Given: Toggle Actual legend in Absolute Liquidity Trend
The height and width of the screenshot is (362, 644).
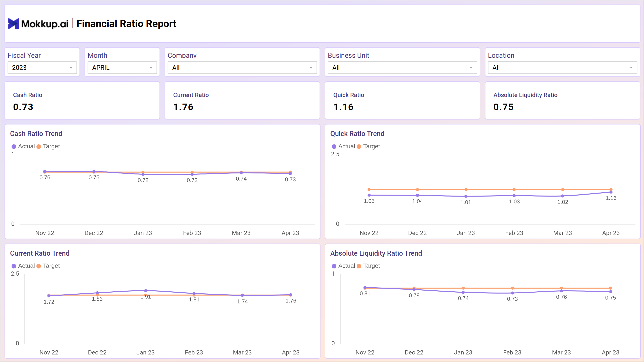Looking at the screenshot, I should [x=343, y=266].
